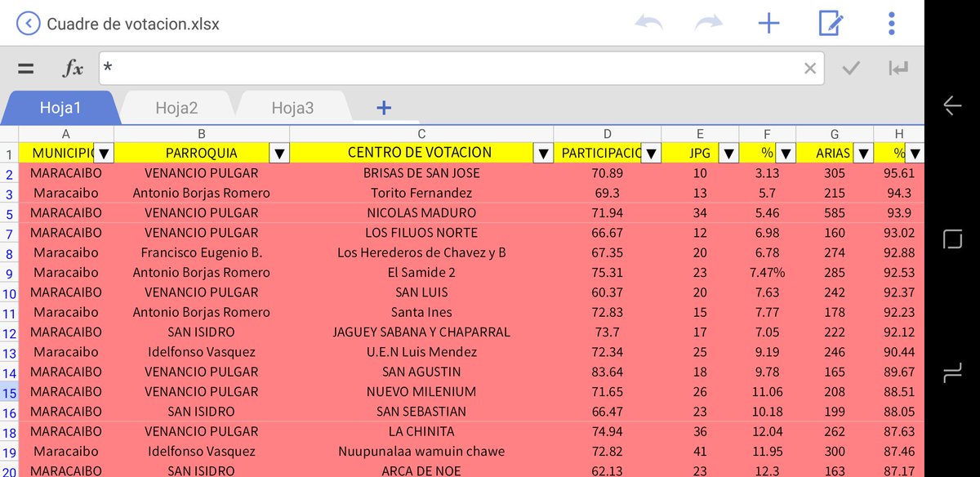Select cell BRISAS DE SAN JOSE

[x=421, y=173]
